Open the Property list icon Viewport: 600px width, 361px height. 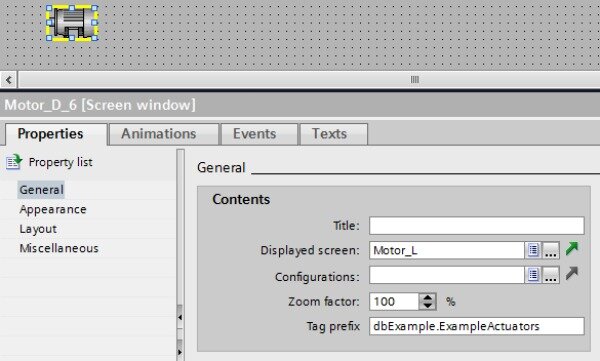[14, 162]
